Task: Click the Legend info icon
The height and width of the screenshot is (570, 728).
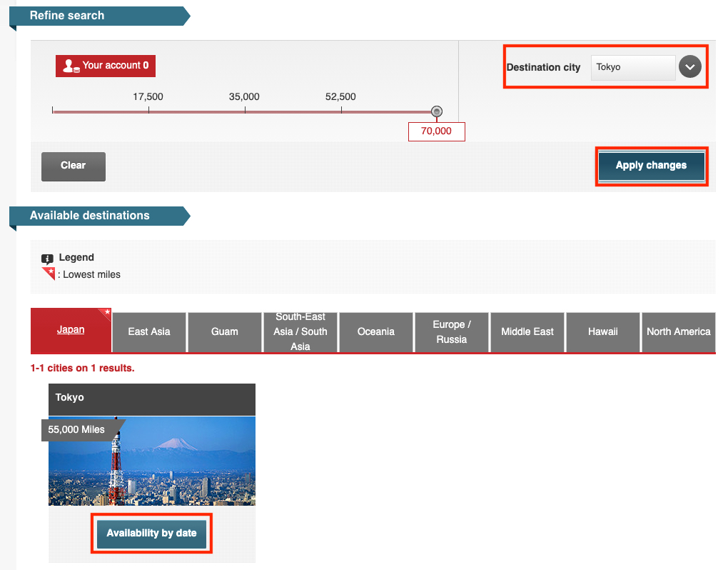Action: 48,257
